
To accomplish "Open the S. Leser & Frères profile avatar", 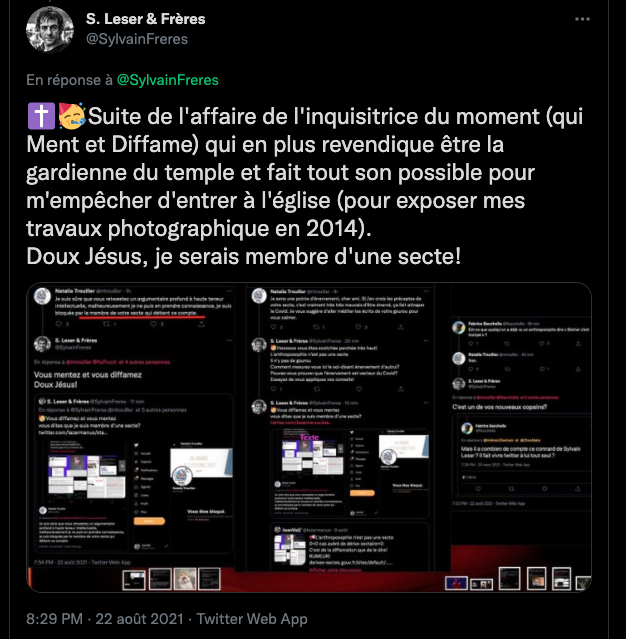I will point(50,29).
